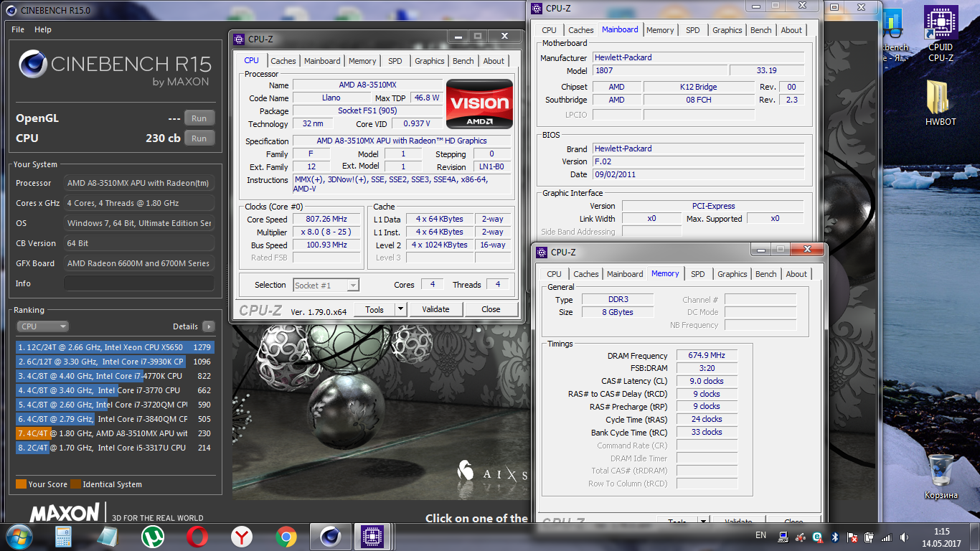Open the Windows Start menu orb
Screen dimensions: 980x551
coord(19,536)
